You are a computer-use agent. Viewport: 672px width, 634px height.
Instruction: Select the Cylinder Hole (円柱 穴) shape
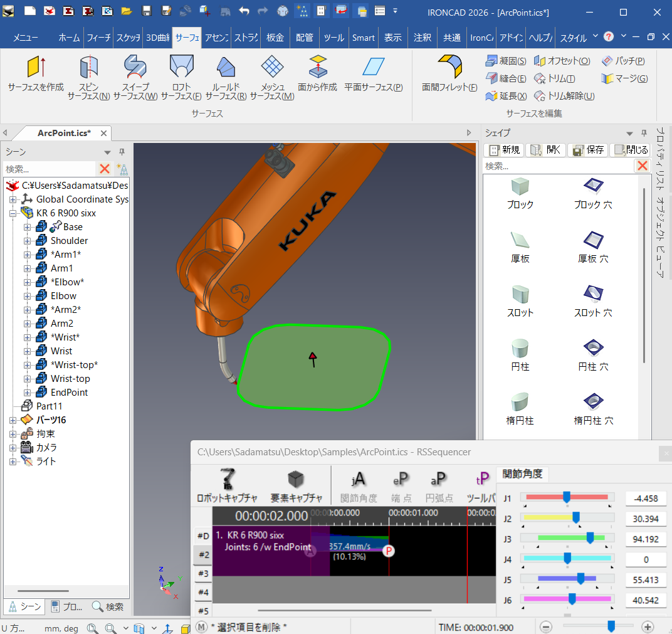pos(593,355)
